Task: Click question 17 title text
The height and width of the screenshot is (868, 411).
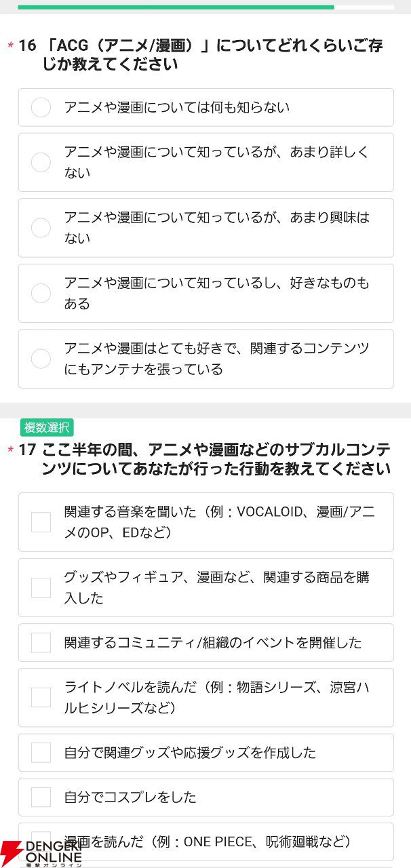Action: (x=216, y=459)
